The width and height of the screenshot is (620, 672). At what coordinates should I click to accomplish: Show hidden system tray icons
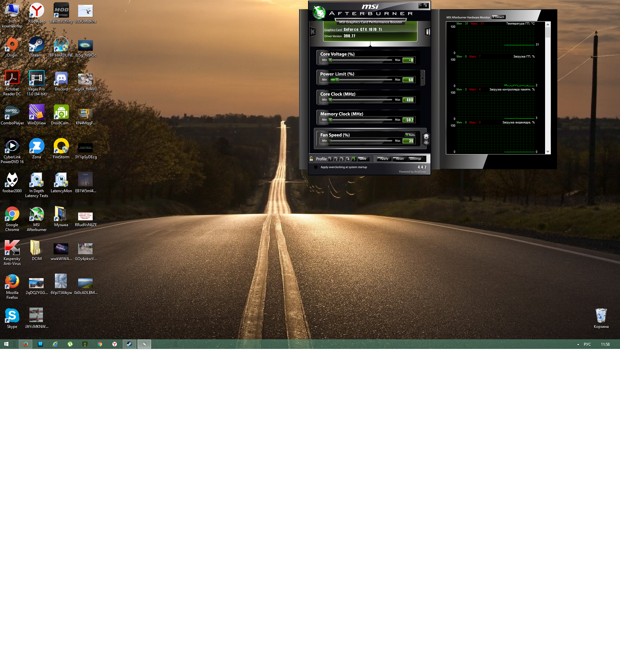point(578,344)
